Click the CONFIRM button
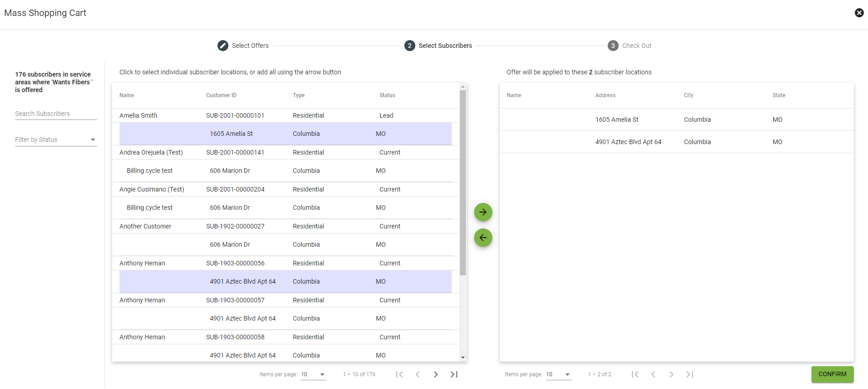This screenshot has height=389, width=868. pos(832,374)
